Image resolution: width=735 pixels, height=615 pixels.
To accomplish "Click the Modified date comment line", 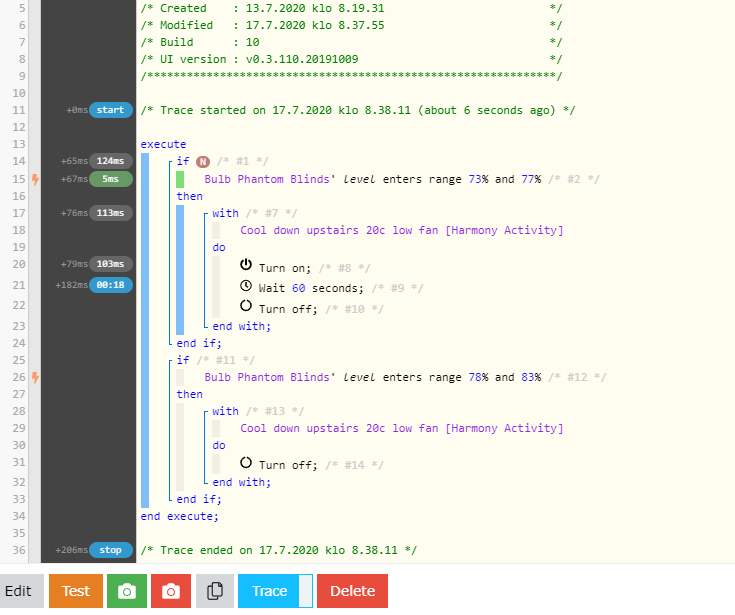I will click(x=351, y=25).
